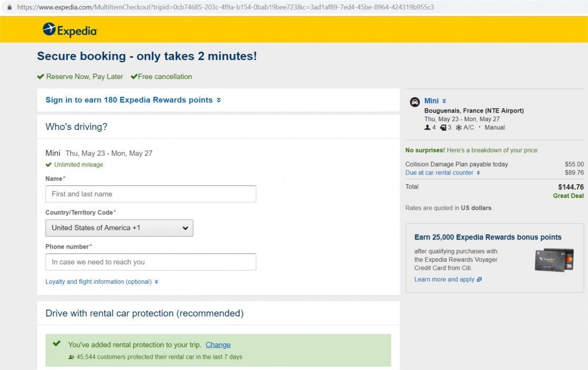Image resolution: width=588 pixels, height=370 pixels.
Task: Click the green checkmark in protection banner
Action: coord(57,344)
